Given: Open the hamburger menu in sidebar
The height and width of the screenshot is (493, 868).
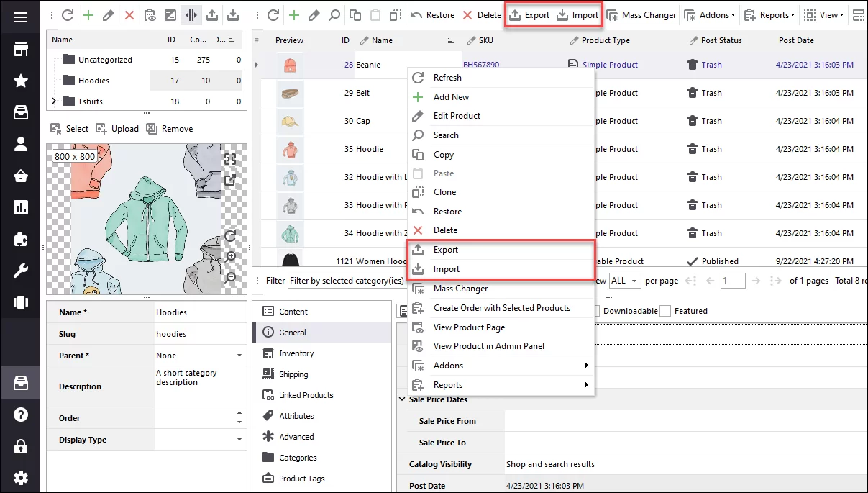Looking at the screenshot, I should (21, 16).
